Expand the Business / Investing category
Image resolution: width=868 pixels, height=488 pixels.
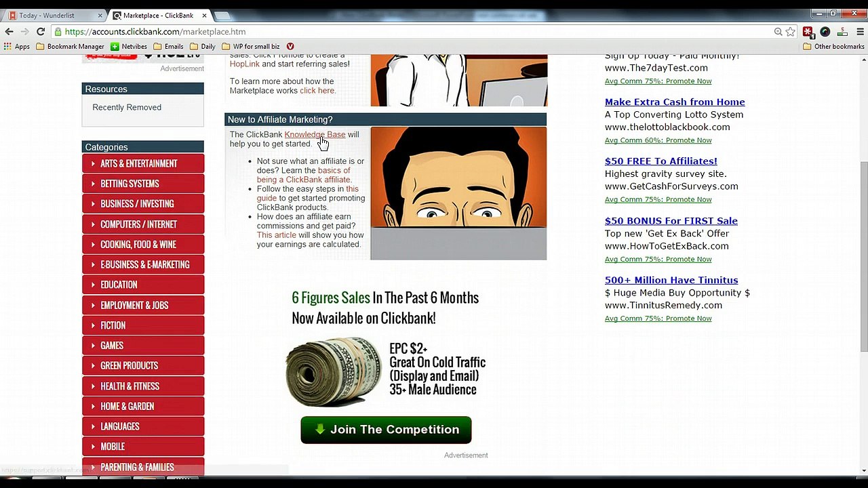coord(143,204)
